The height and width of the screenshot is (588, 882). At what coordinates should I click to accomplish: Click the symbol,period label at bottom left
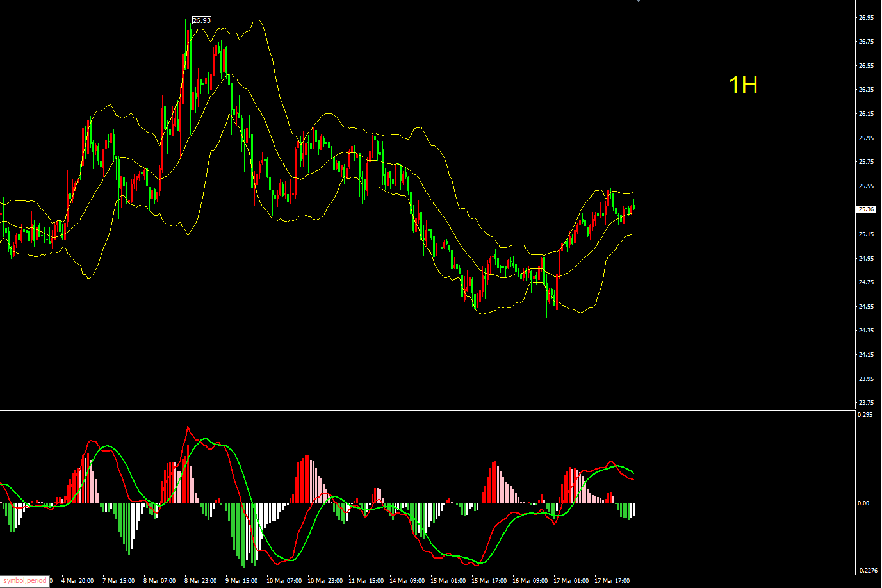pos(25,581)
